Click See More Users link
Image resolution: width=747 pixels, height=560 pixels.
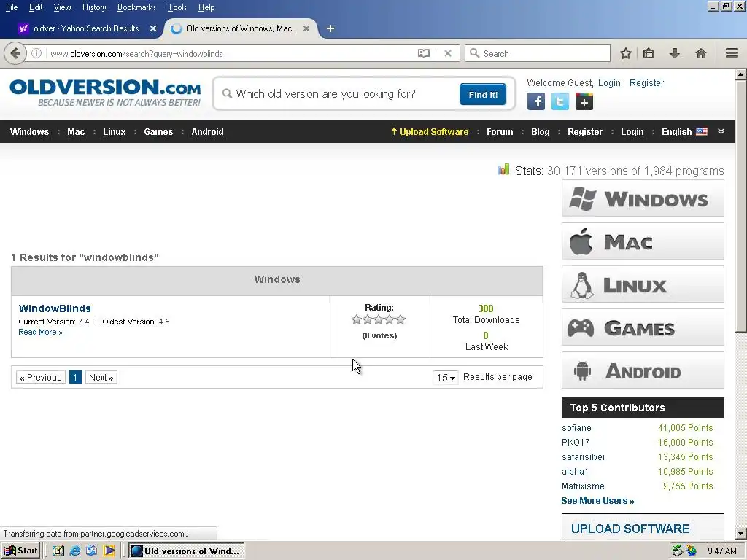click(x=597, y=501)
